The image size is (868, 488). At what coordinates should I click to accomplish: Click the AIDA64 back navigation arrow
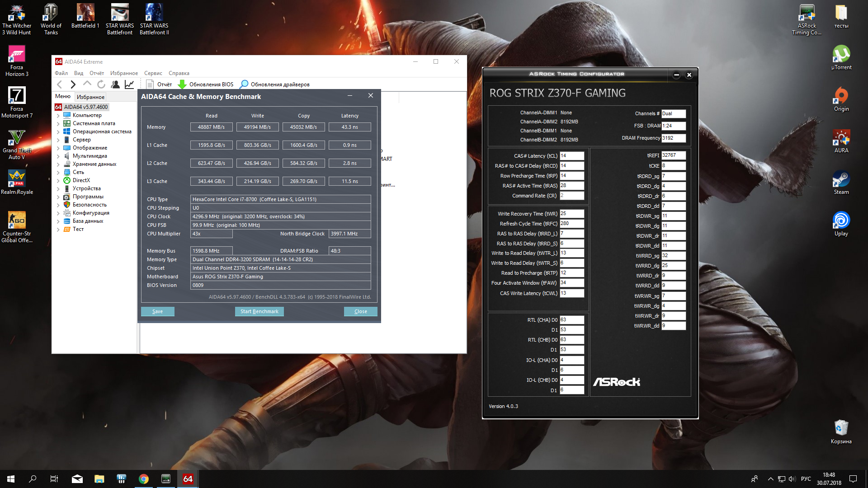tap(60, 84)
